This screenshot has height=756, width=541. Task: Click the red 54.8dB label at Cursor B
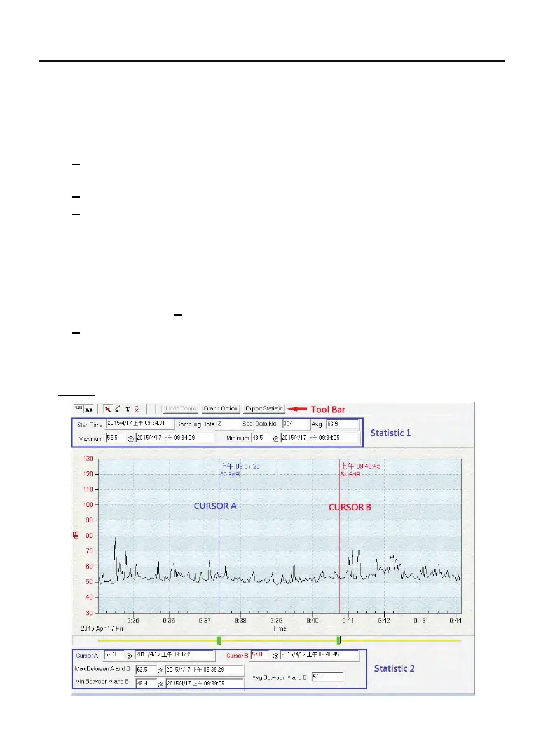pyautogui.click(x=350, y=475)
